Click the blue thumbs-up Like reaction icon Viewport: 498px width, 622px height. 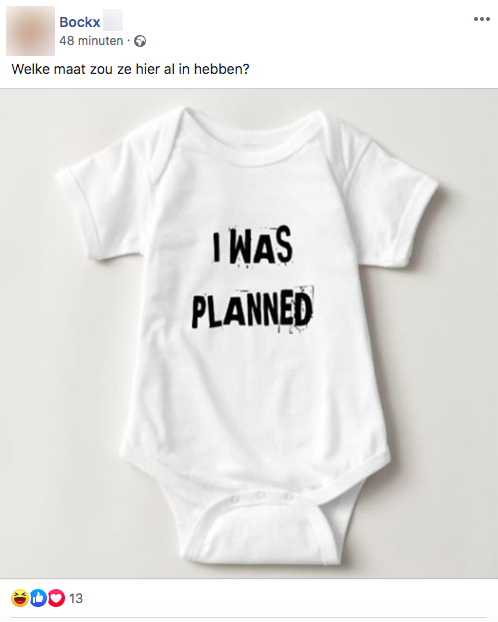coord(38,598)
